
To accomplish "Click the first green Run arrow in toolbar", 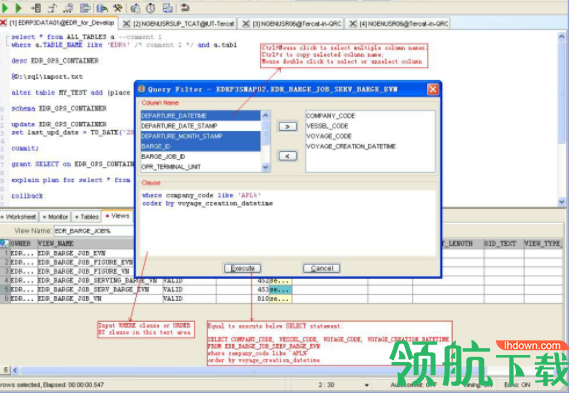I will 5,8.
